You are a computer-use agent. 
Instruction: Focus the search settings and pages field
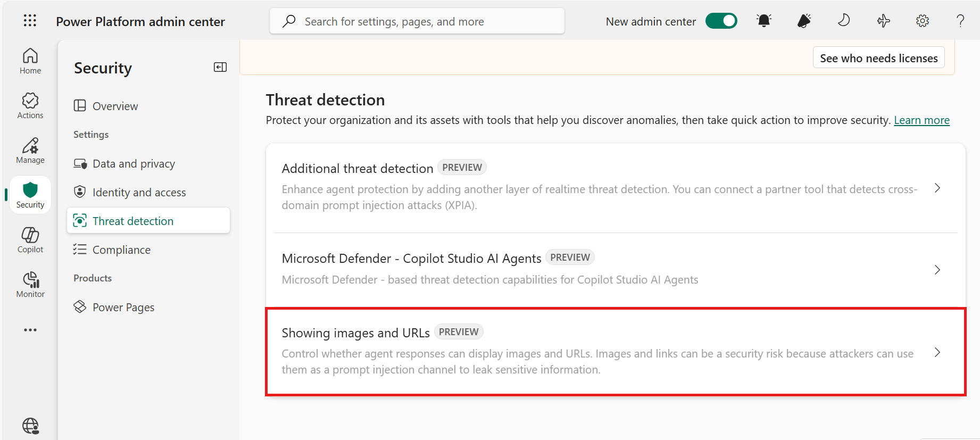click(x=417, y=21)
